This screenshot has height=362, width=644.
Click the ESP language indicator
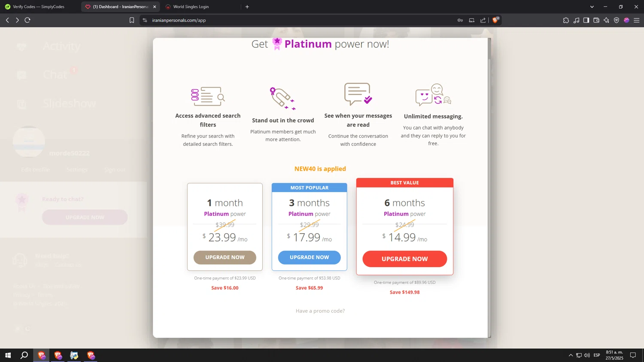point(597,355)
